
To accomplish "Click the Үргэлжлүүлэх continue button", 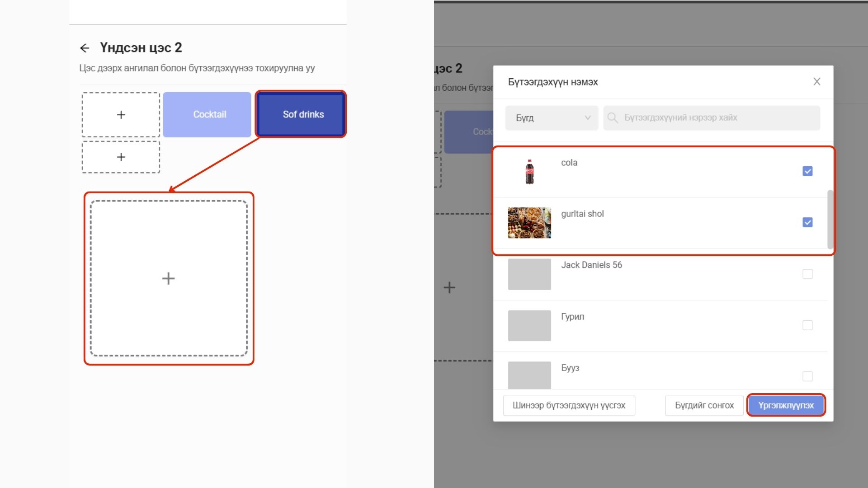I will tap(786, 405).
